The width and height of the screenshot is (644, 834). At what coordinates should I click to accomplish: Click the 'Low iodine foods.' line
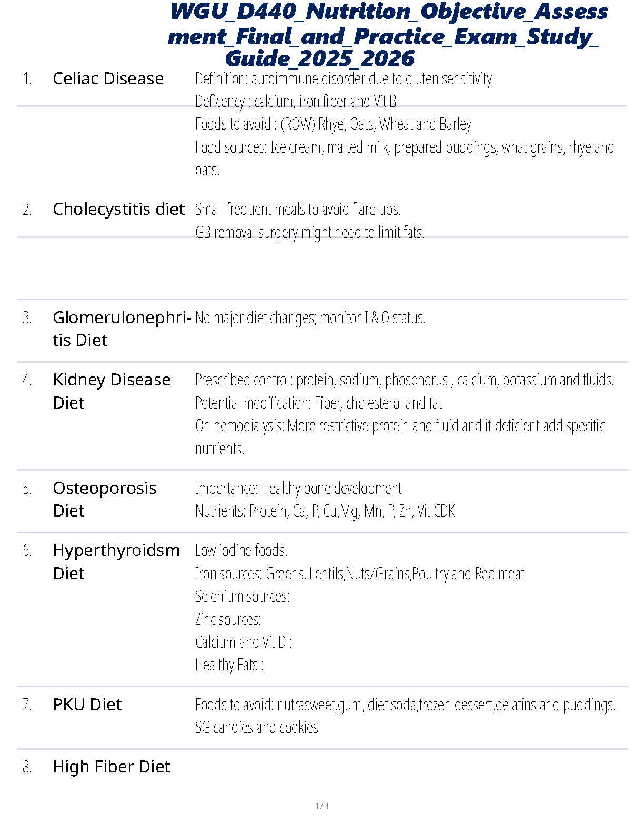coord(241,551)
